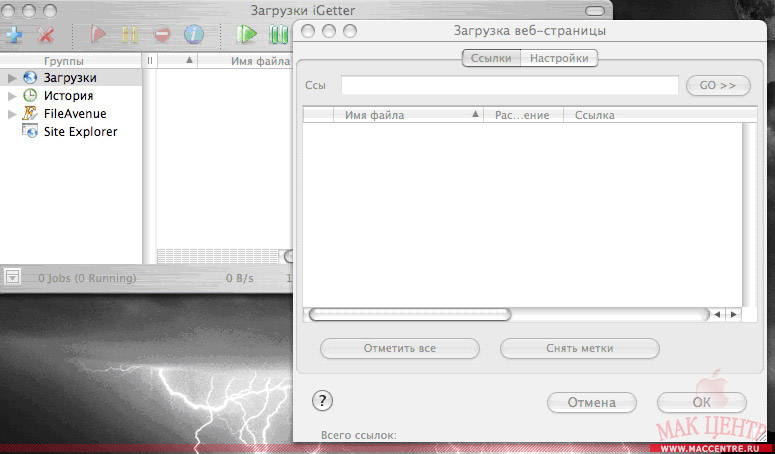
Task: Open the blue info icon in toolbar
Action: coord(194,34)
